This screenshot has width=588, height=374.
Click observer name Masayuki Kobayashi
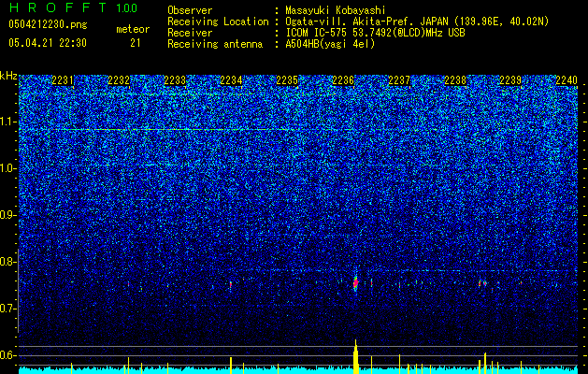click(336, 10)
